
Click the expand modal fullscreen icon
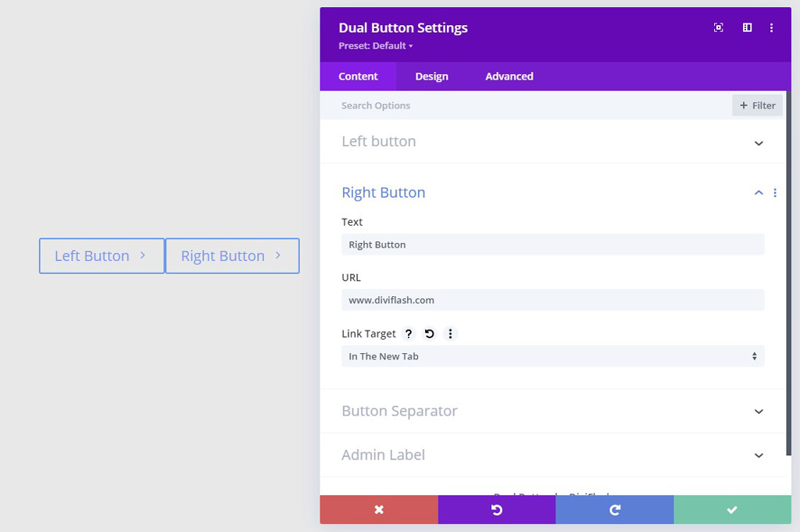719,27
